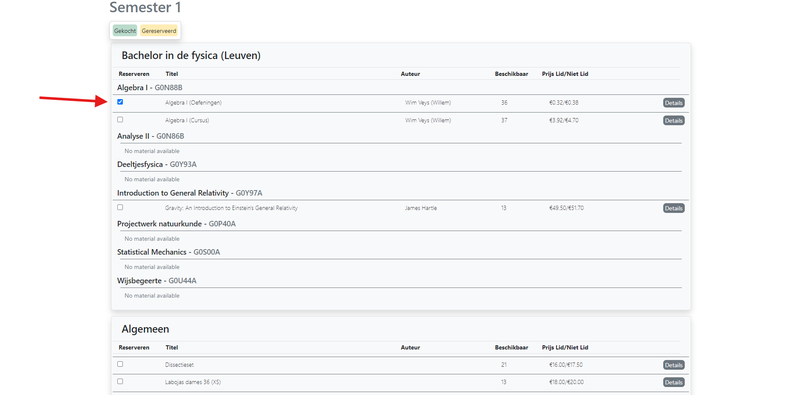Check the Labojas dames 36 (XS) checkbox
The width and height of the screenshot is (800, 395).
(120, 381)
